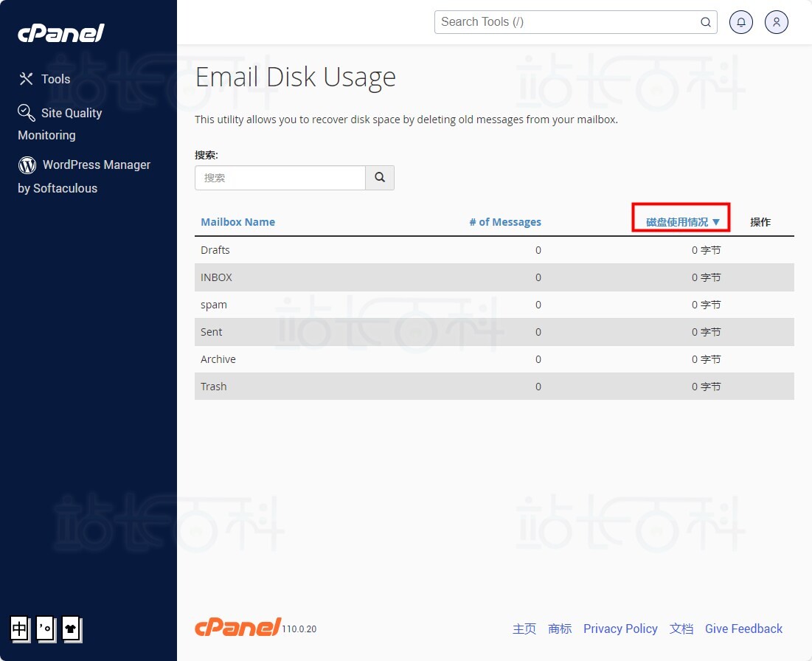This screenshot has height=661, width=812.
Task: Open the Privacy Policy link
Action: (x=620, y=629)
